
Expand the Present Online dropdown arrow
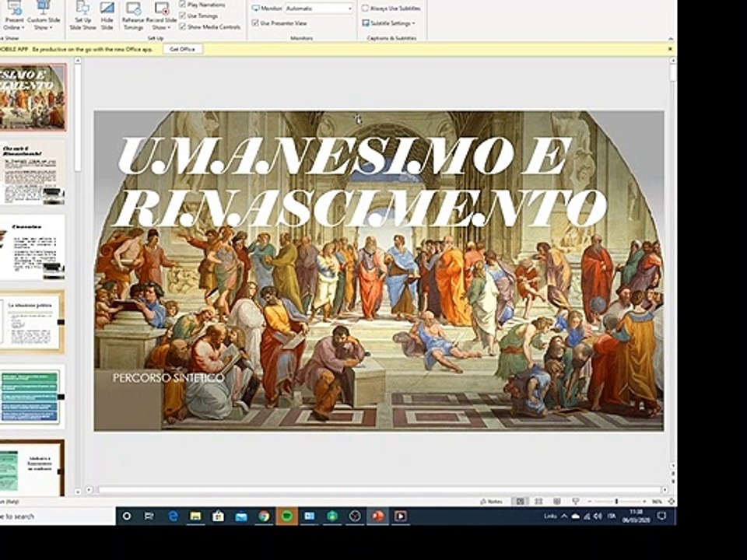point(23,28)
